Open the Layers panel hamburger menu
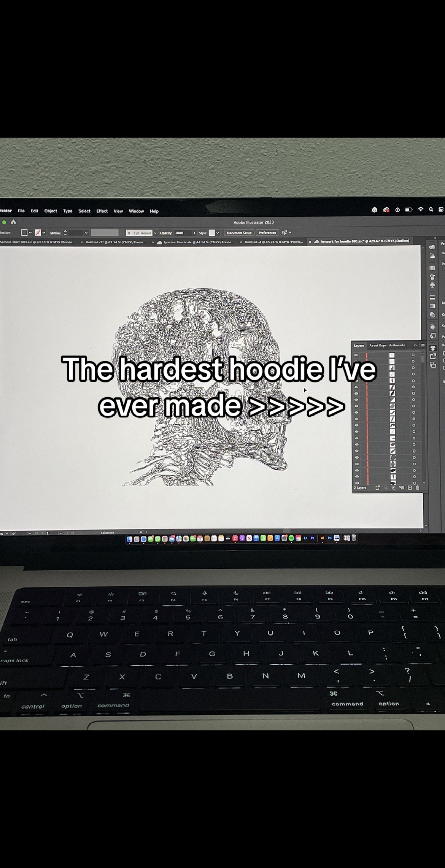 click(423, 345)
